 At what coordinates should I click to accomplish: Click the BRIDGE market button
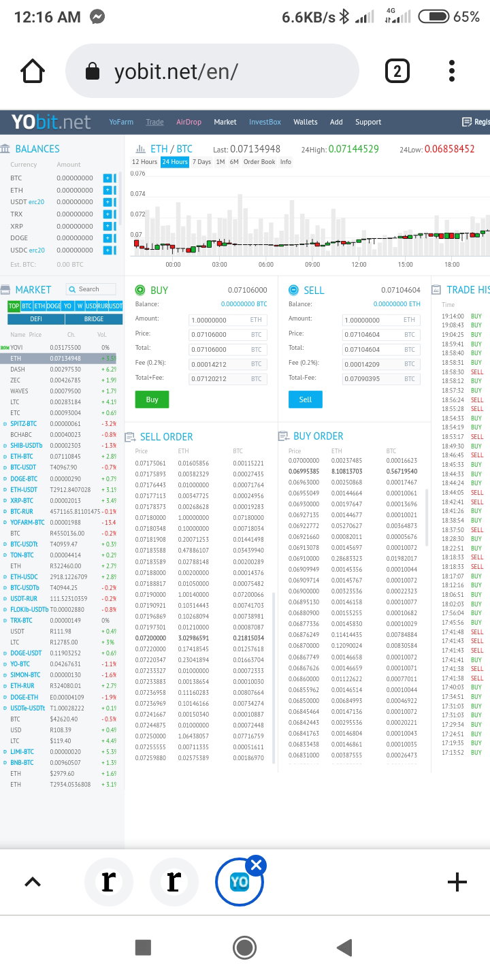tap(94, 319)
